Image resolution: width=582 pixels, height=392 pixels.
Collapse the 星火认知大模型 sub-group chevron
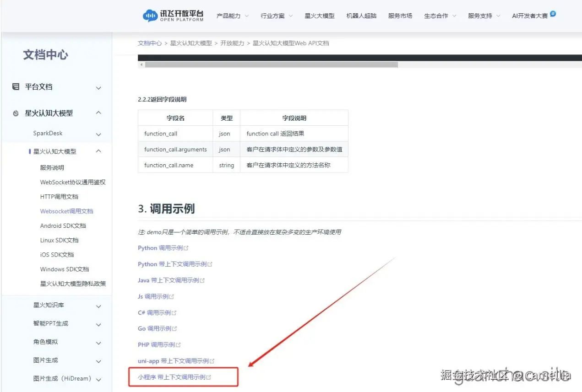[98, 151]
